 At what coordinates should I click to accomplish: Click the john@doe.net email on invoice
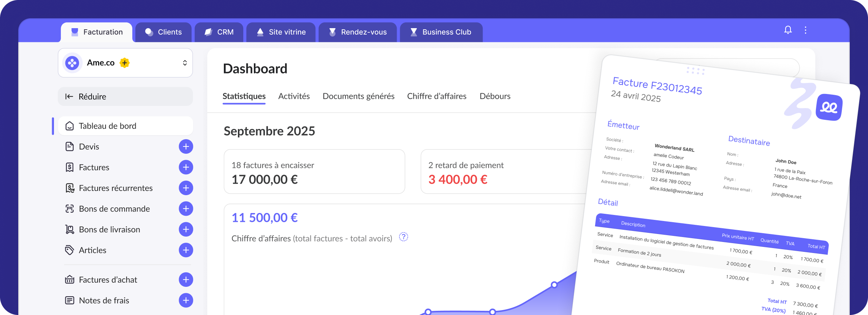(x=786, y=195)
